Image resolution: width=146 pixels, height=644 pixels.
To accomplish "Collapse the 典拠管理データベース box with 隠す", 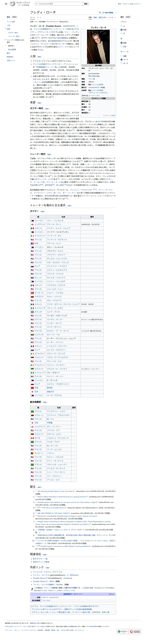I will coord(111,594).
